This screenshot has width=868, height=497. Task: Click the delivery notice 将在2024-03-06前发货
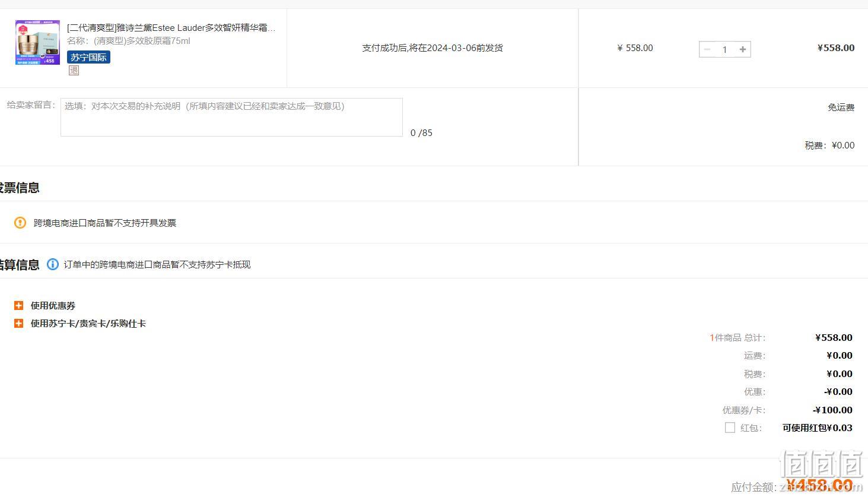tap(456, 48)
